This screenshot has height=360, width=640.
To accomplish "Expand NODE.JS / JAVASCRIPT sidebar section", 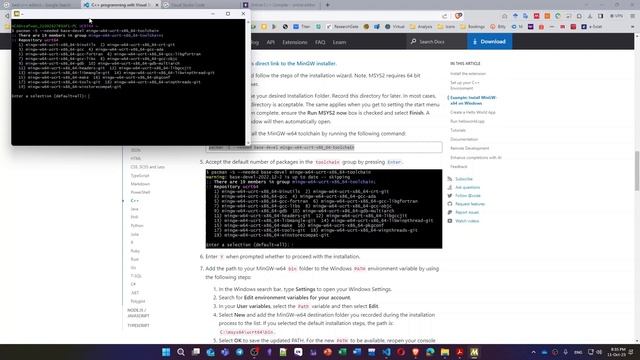I will click(x=138, y=313).
